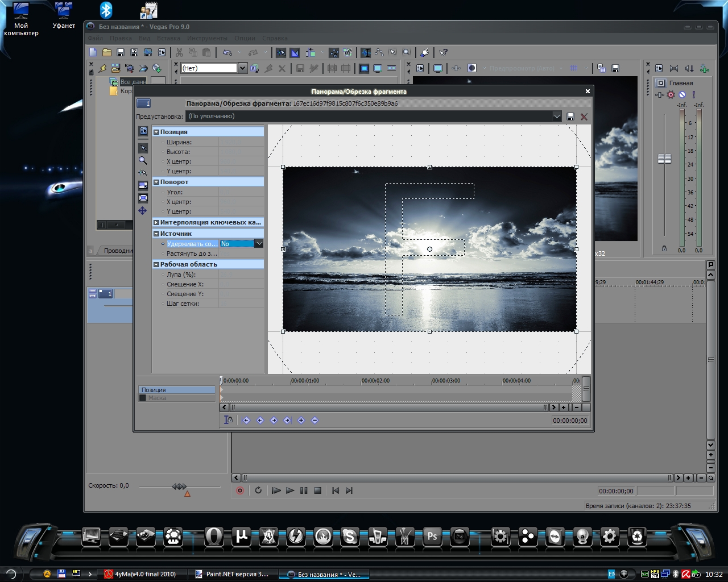Create a new project with New icon
Image resolution: width=728 pixels, height=582 pixels.
pos(93,52)
